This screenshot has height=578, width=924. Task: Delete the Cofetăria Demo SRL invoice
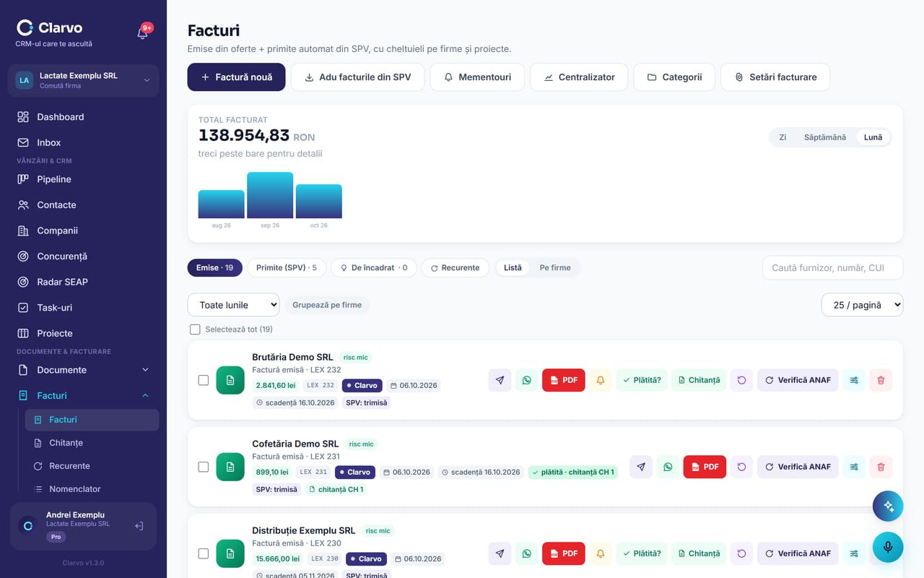pyautogui.click(x=881, y=467)
